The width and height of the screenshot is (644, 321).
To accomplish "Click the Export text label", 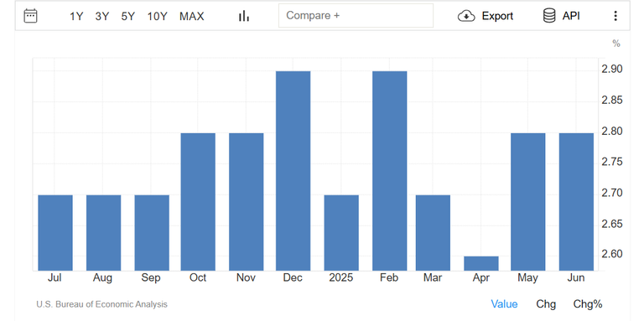I will 497,16.
